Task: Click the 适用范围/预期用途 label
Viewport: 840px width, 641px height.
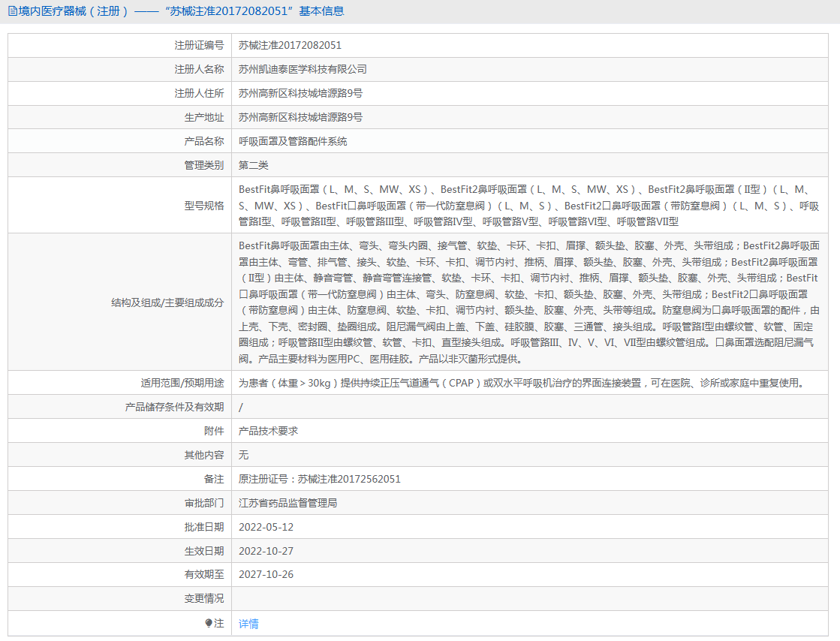Action: (182, 383)
